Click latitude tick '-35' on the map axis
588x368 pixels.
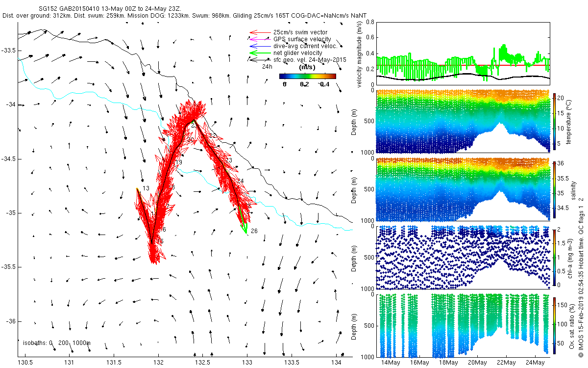click(11, 213)
